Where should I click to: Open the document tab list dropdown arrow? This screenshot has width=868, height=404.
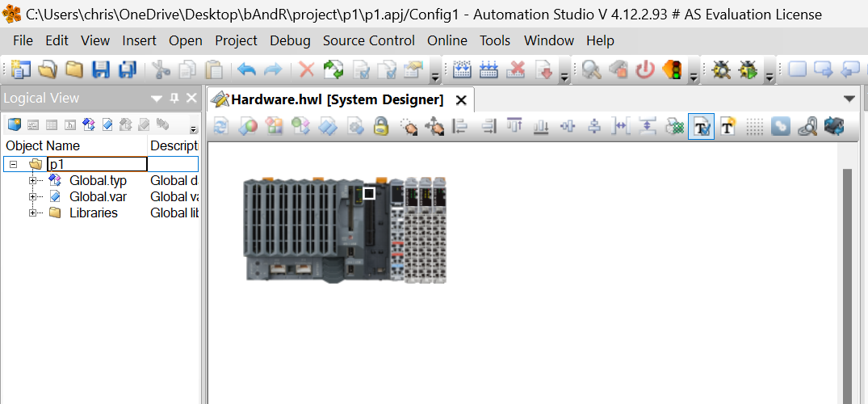(x=849, y=99)
